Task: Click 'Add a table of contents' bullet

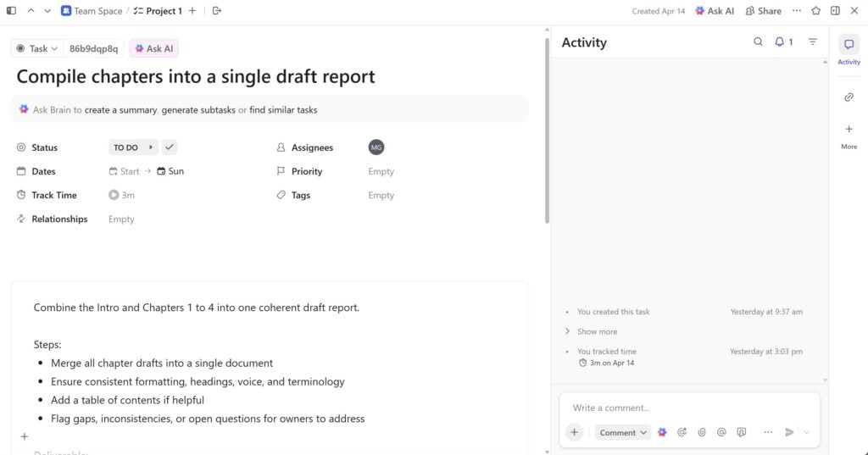Action: pos(127,400)
